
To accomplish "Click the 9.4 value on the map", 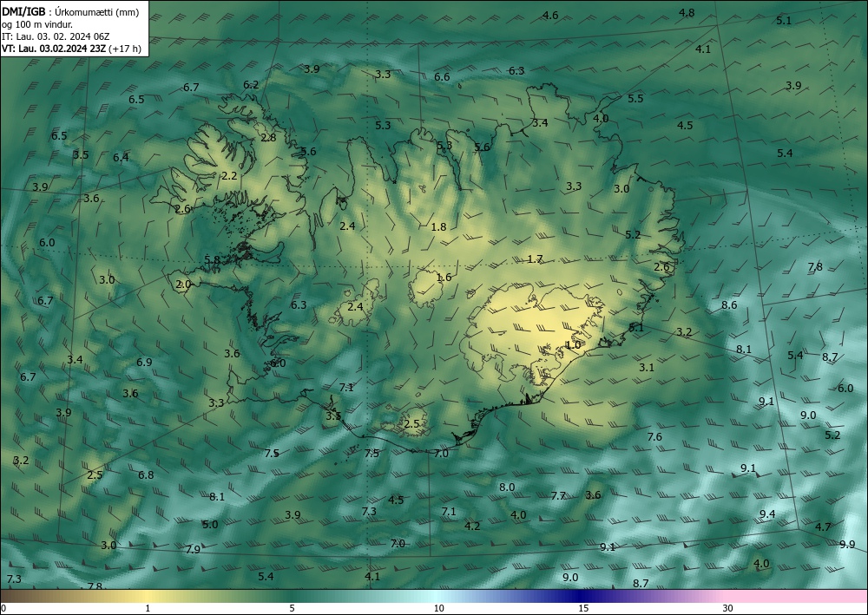I will (767, 514).
